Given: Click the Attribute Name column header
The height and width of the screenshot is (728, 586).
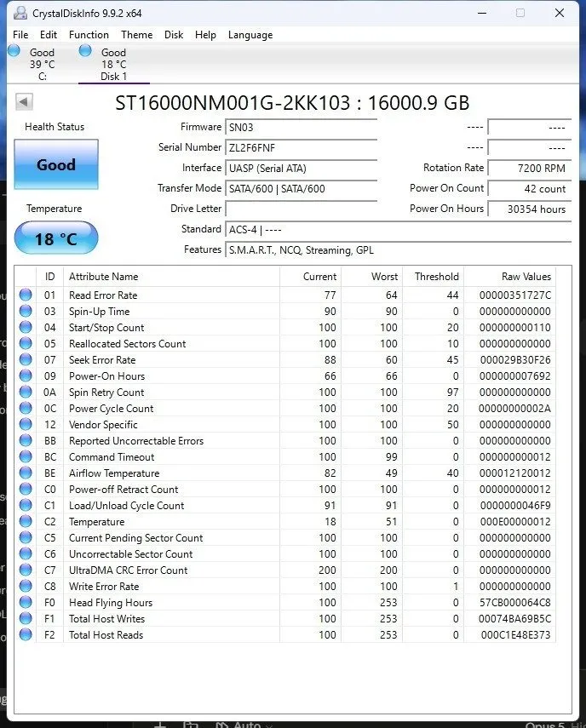Looking at the screenshot, I should (171, 277).
